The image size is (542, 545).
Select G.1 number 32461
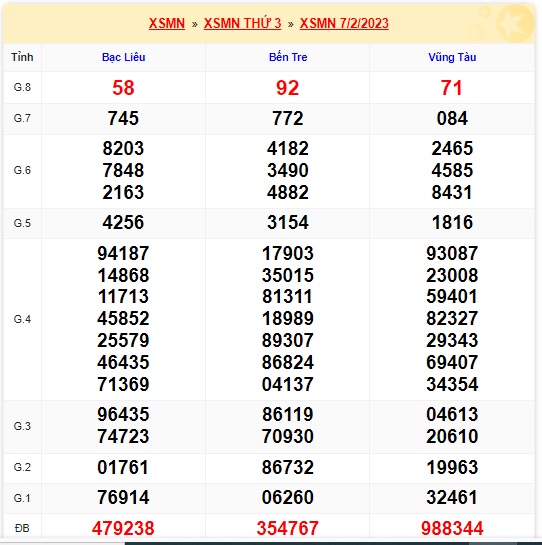click(452, 497)
